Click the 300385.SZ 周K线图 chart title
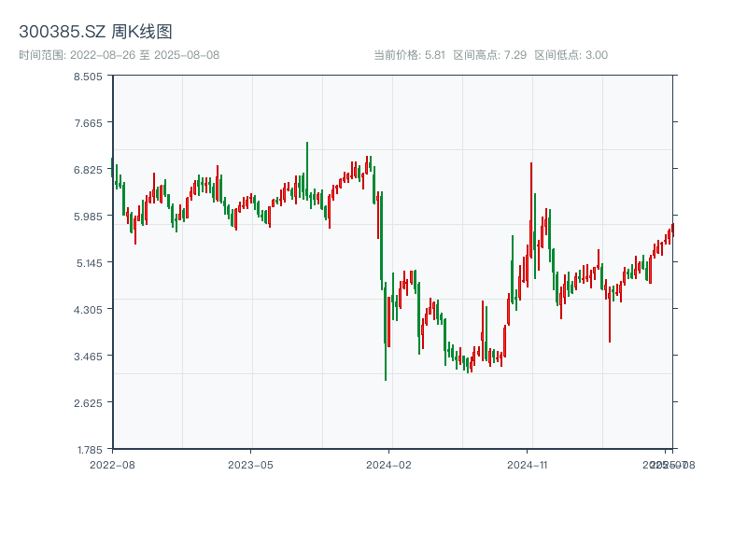The height and width of the screenshot is (560, 747). (95, 32)
